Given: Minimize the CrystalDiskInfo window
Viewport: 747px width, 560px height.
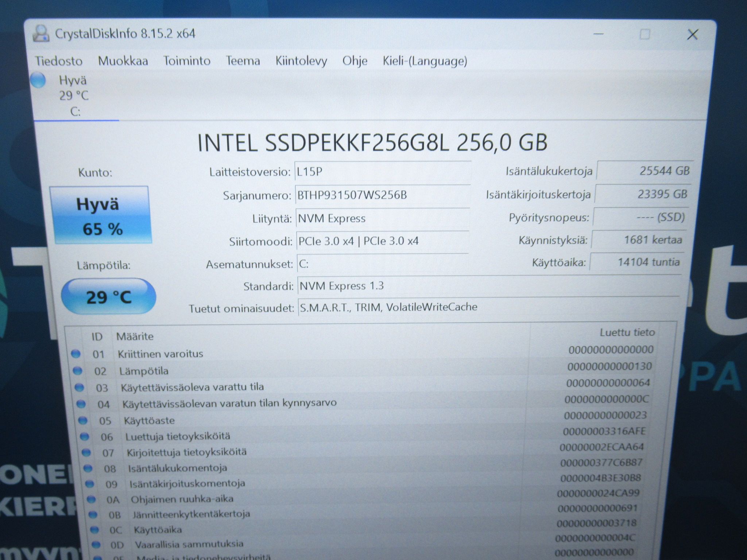Looking at the screenshot, I should (599, 34).
